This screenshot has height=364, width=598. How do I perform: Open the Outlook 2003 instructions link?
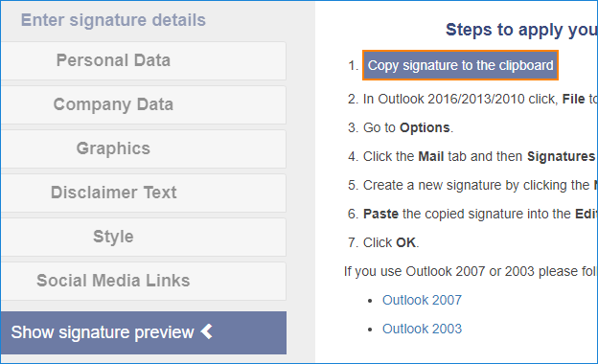(x=422, y=329)
